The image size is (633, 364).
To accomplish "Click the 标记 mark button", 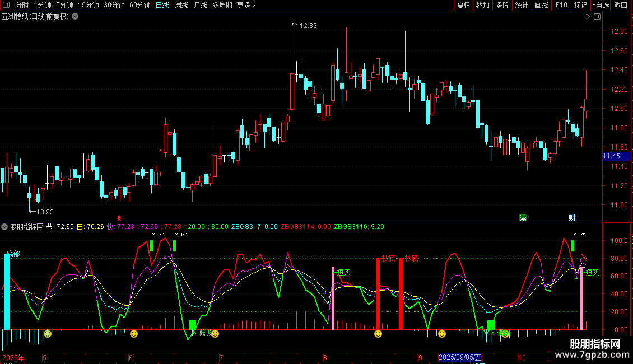I will [580, 5].
